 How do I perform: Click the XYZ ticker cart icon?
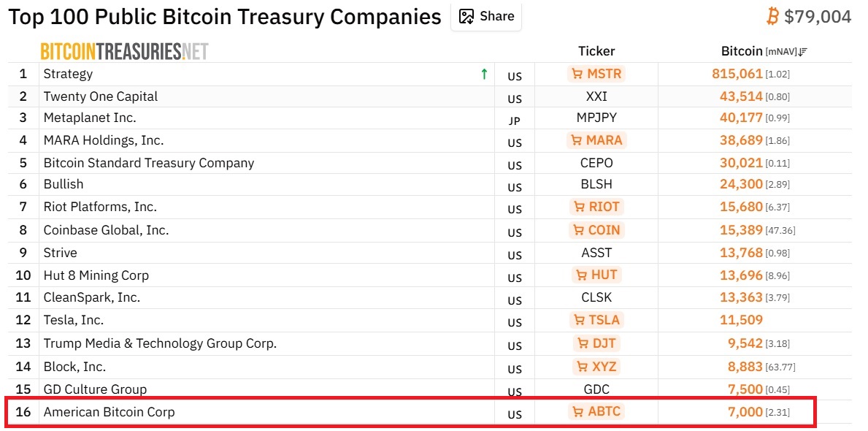point(583,366)
